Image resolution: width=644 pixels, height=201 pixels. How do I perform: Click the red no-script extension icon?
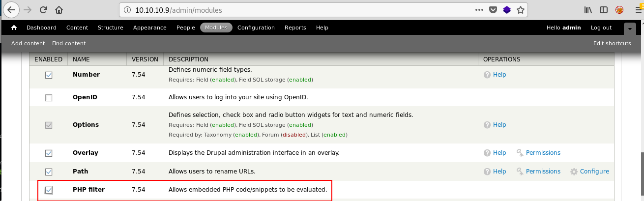tap(619, 9)
